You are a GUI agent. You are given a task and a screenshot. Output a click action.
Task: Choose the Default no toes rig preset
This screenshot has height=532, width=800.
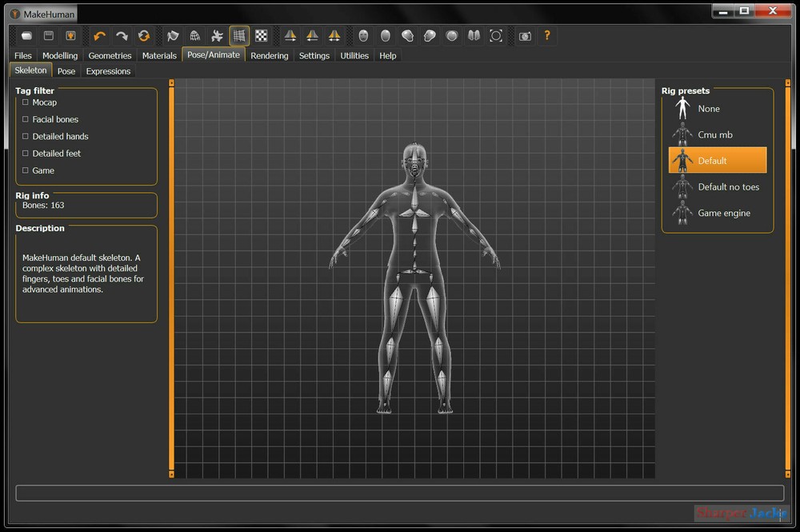718,186
